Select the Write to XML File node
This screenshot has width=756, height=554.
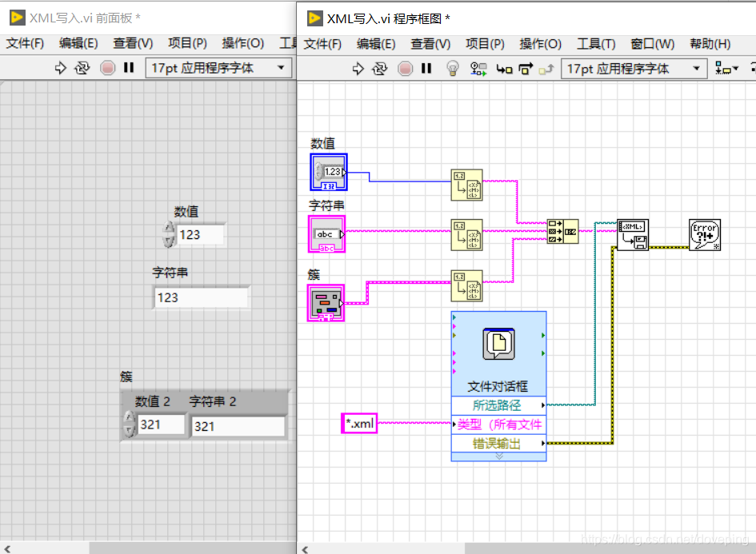click(x=632, y=235)
